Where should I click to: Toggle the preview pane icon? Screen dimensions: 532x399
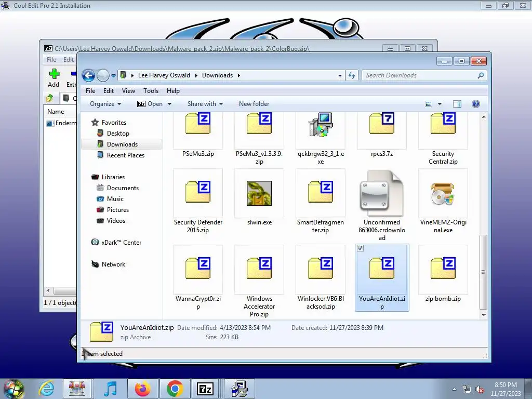point(457,104)
